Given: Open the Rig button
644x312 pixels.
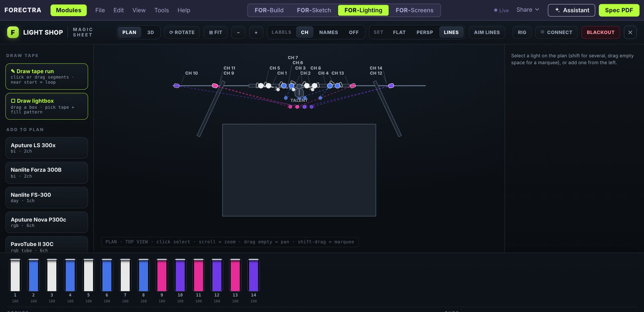Looking at the screenshot, I should [522, 32].
